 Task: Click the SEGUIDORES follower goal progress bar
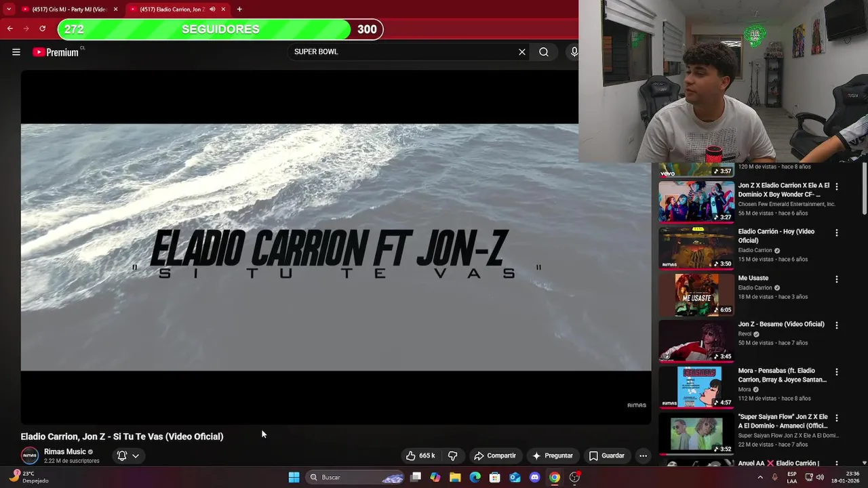click(x=220, y=29)
